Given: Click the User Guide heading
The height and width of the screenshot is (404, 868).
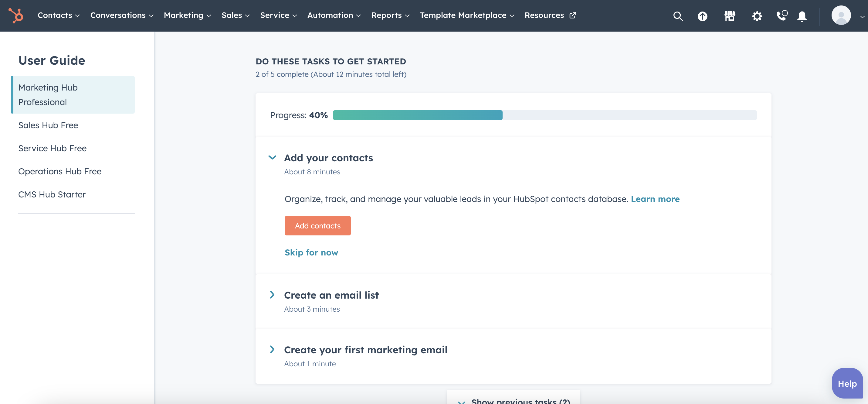Looking at the screenshot, I should point(52,60).
